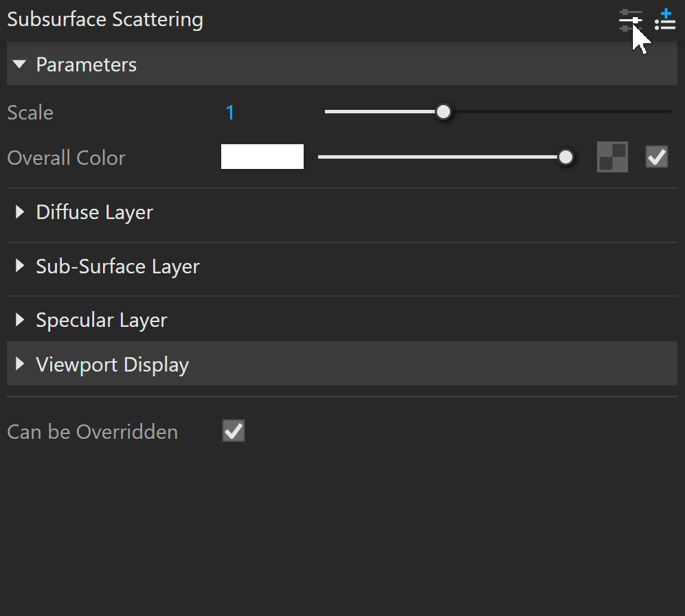Select the Diffuse Layer label

pyautogui.click(x=94, y=213)
